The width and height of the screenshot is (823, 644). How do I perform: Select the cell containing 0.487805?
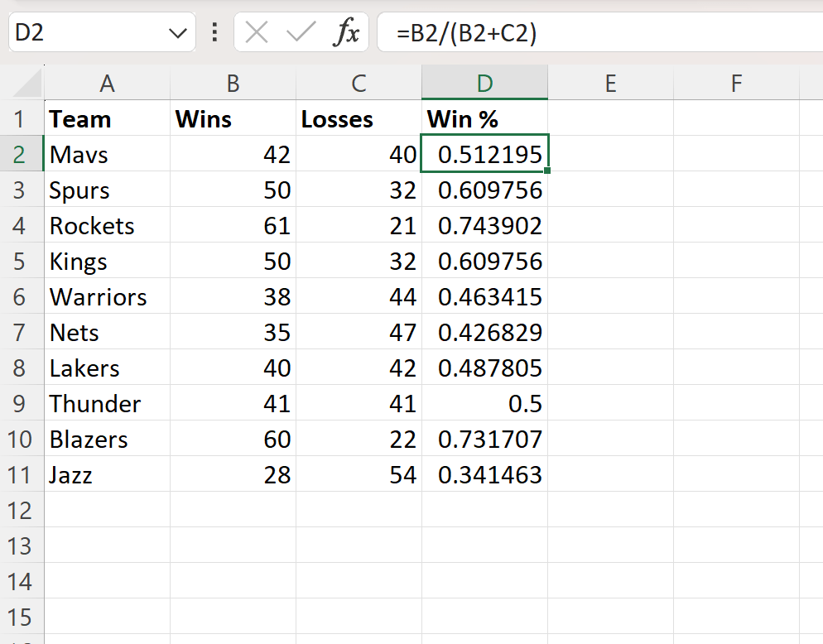485,368
